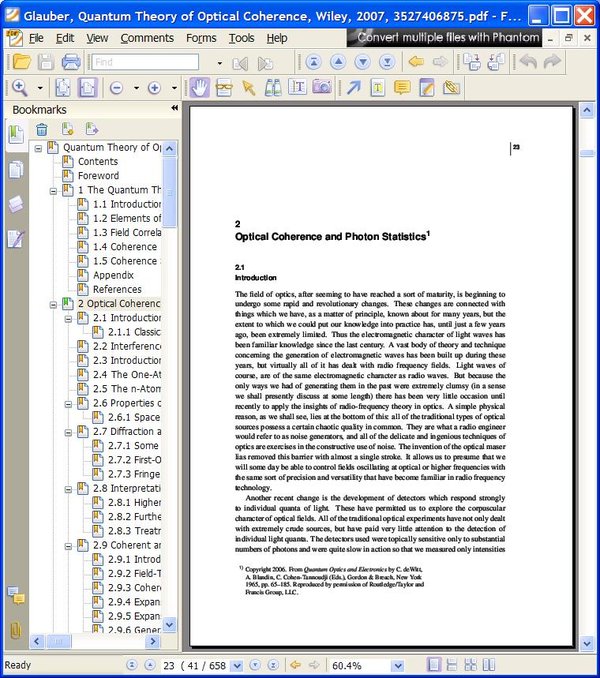The width and height of the screenshot is (600, 678).
Task: Click the 'Convert multiple files with Phantom' banner
Action: (x=444, y=38)
